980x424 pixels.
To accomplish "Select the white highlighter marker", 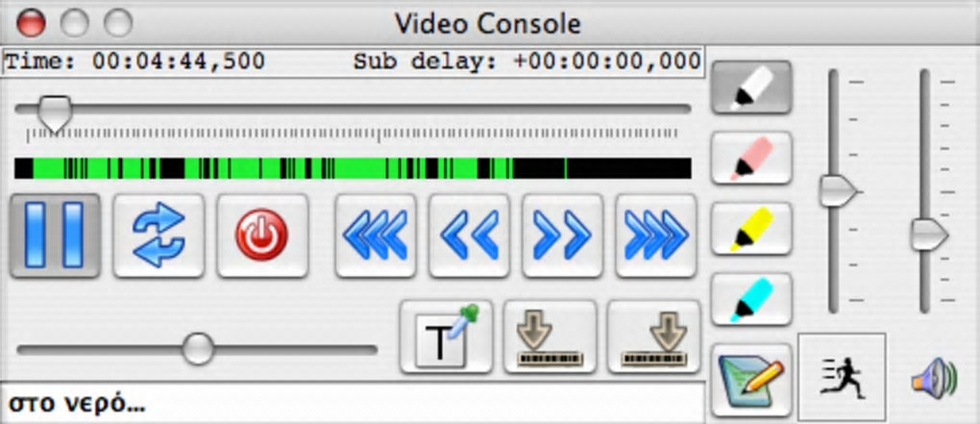I will point(752,87).
